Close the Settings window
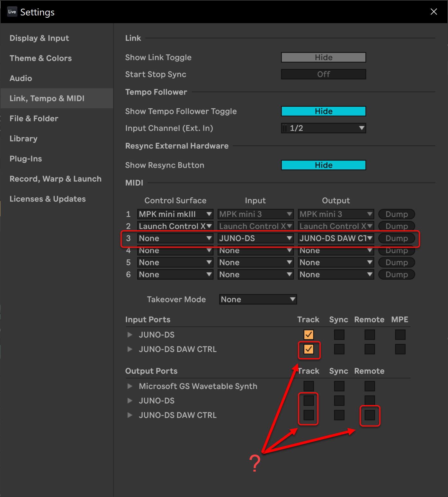Viewport: 448px width, 497px height. click(434, 12)
